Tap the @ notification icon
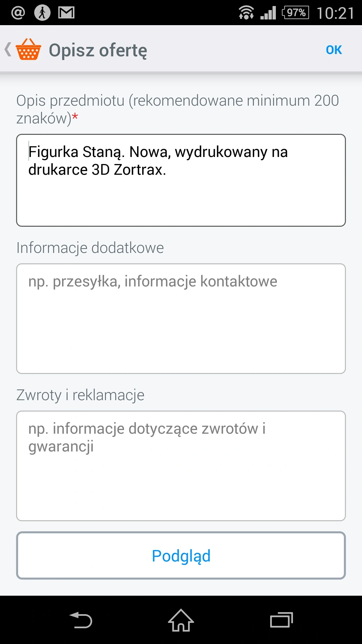 tap(18, 13)
